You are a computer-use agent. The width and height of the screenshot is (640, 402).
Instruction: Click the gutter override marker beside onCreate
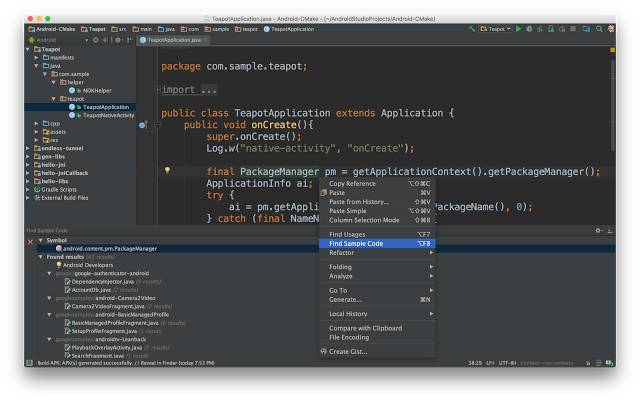(x=143, y=125)
